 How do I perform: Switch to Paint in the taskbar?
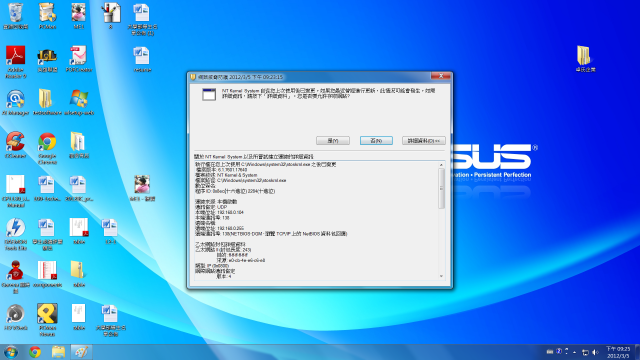(x=81, y=352)
